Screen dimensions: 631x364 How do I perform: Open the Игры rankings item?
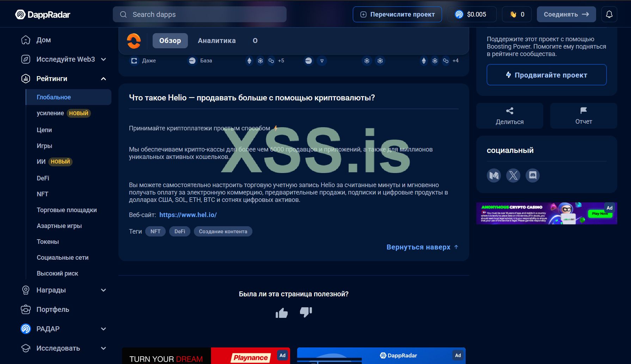click(x=44, y=146)
